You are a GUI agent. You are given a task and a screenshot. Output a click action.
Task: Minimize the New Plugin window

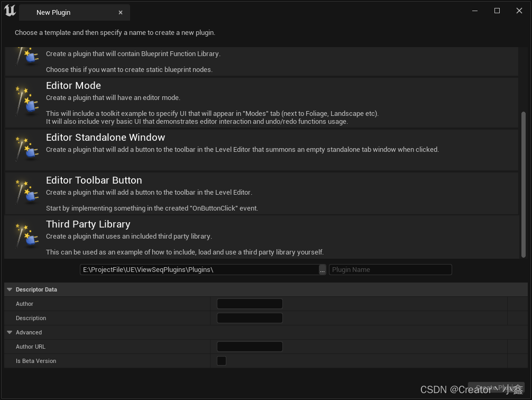(x=475, y=11)
